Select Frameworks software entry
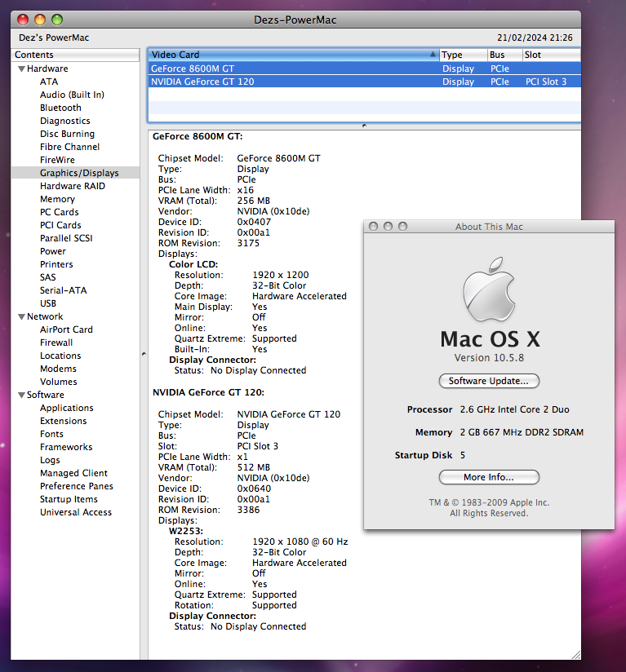Screen dimensions: 626x672 point(66,447)
